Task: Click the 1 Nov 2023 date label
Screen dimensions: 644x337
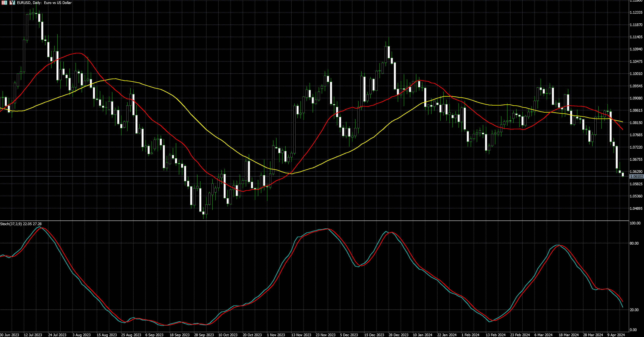Action: 276,335
